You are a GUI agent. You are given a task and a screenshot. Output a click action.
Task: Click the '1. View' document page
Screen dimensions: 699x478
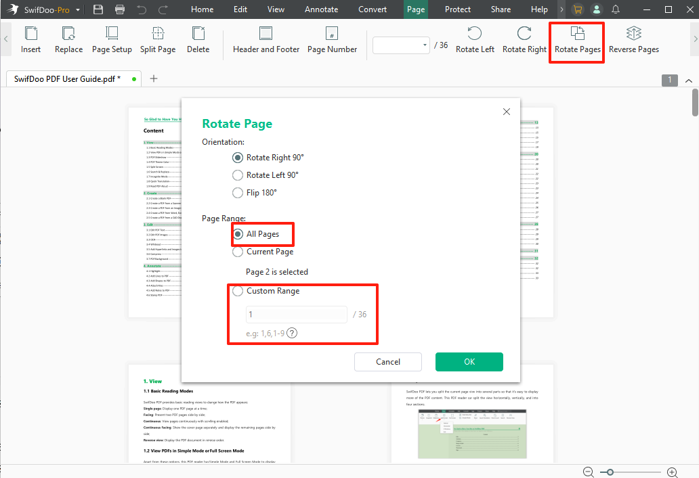coord(210,423)
